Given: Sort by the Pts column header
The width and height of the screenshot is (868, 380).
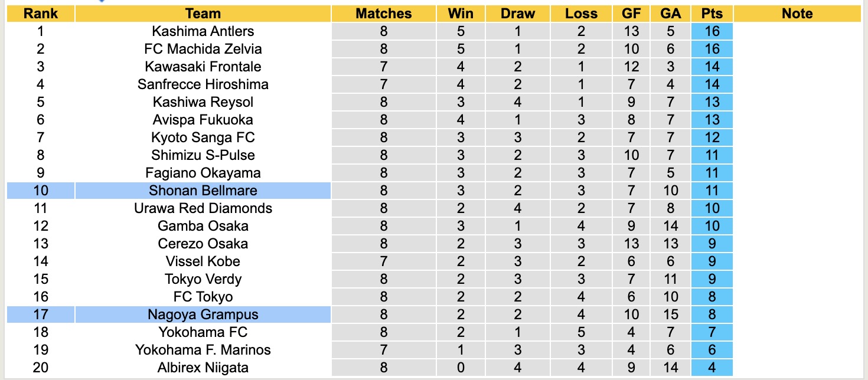Looking at the screenshot, I should point(712,14).
